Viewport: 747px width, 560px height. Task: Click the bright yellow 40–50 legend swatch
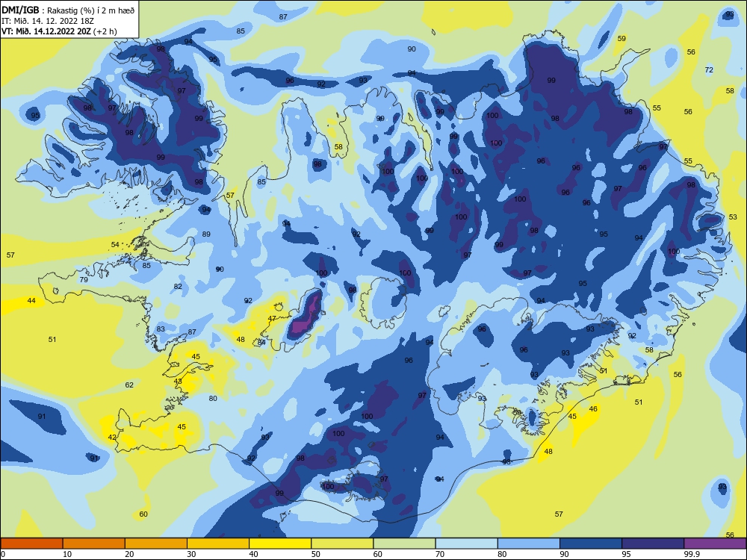pyautogui.click(x=280, y=544)
